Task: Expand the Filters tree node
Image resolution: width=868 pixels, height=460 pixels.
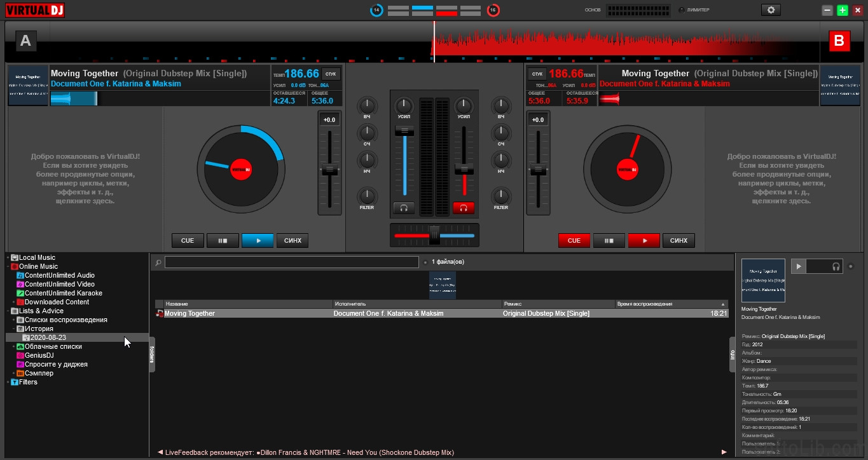Action: pos(8,382)
